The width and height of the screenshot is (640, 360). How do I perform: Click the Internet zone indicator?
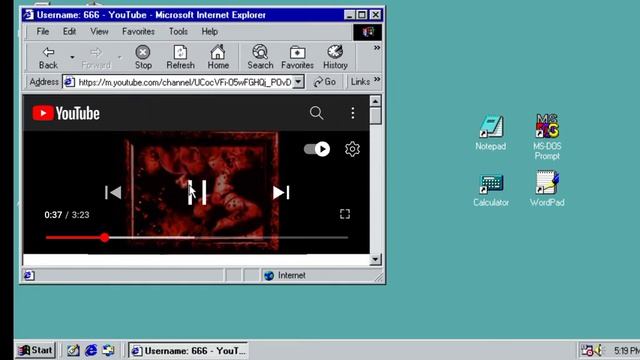point(284,276)
